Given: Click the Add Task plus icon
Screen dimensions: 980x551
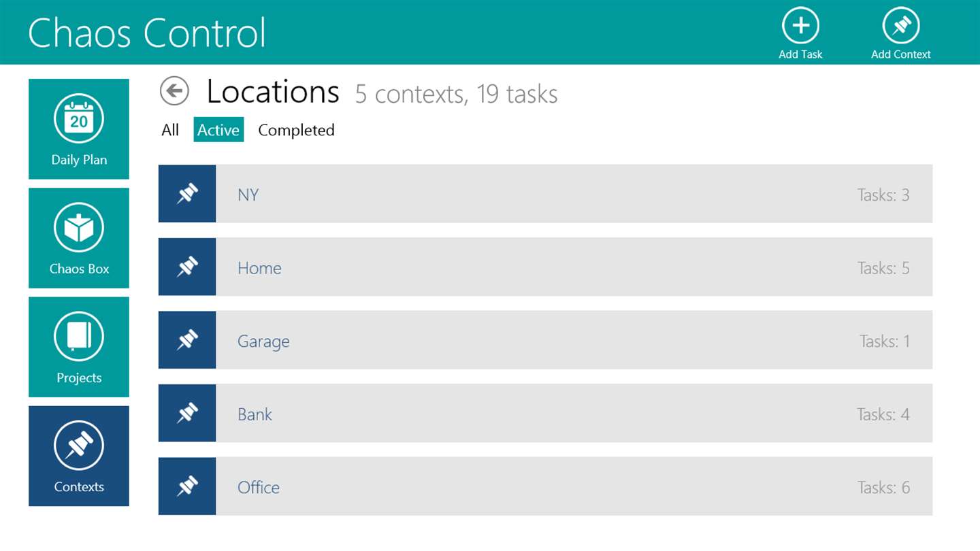Looking at the screenshot, I should tap(800, 26).
